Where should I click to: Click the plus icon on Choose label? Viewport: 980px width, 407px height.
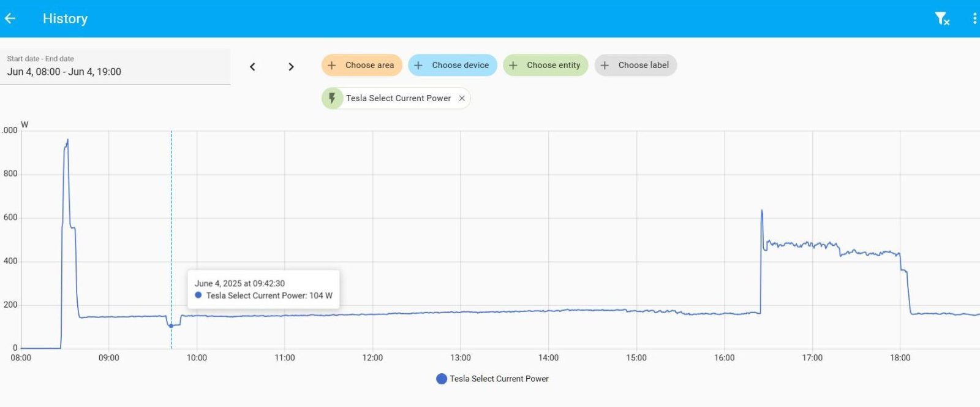click(x=605, y=65)
